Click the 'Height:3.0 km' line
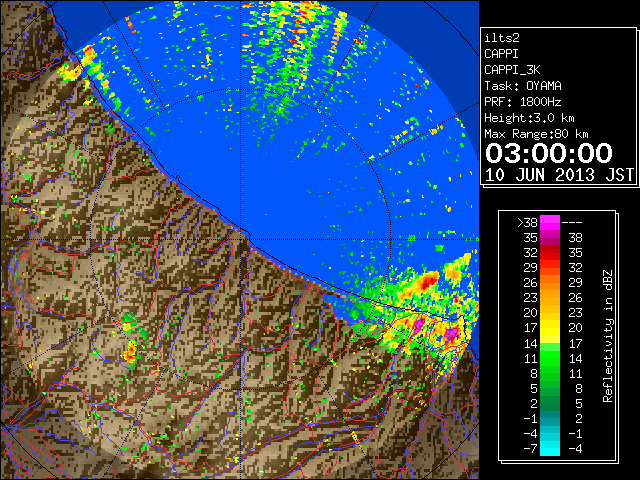Viewport: 640px width, 480px height. [x=529, y=118]
